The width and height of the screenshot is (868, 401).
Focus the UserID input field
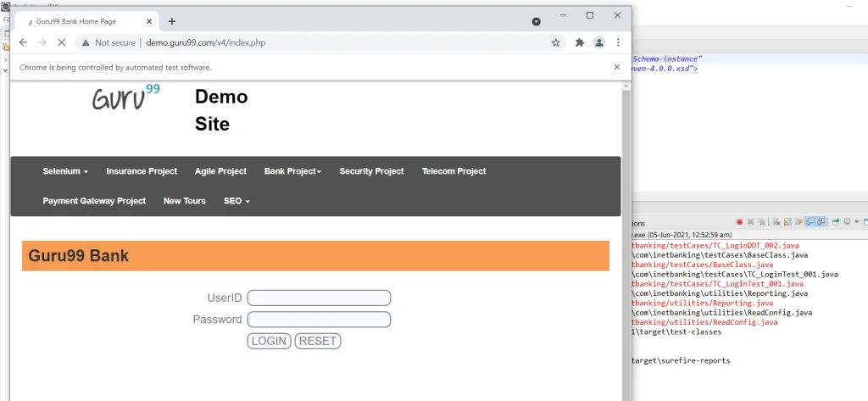(x=319, y=298)
